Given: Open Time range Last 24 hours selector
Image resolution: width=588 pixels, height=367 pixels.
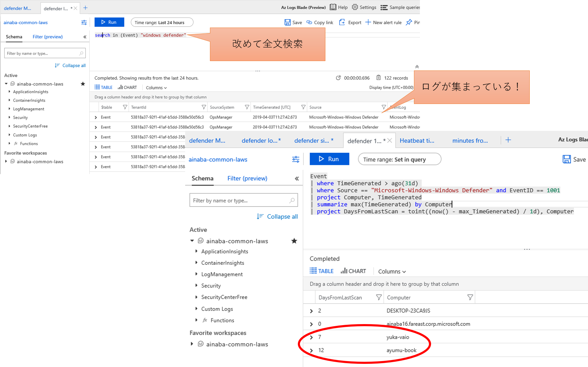Looking at the screenshot, I should (x=162, y=22).
